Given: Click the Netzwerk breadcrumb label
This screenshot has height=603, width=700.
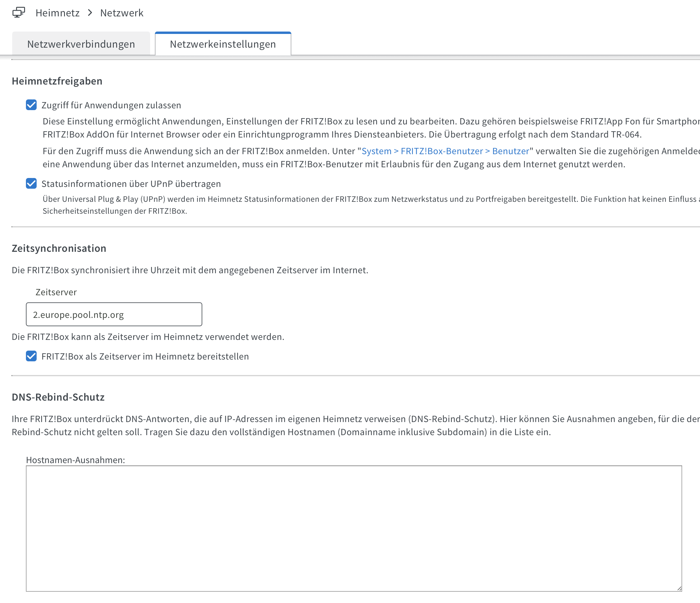Looking at the screenshot, I should click(122, 13).
